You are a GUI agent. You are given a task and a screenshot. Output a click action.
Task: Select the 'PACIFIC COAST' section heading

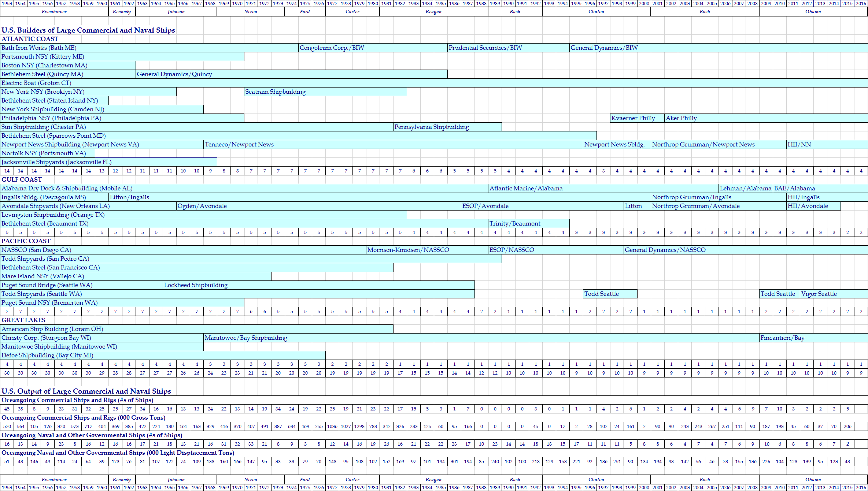point(26,241)
